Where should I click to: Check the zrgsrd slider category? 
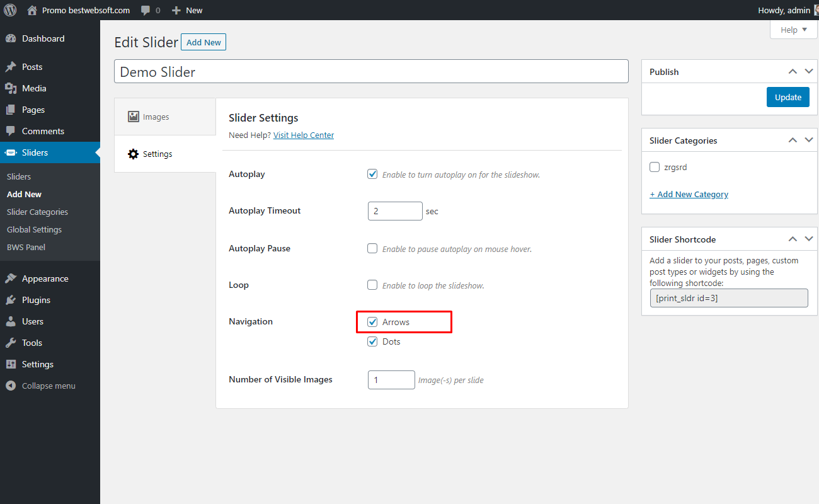pyautogui.click(x=655, y=167)
